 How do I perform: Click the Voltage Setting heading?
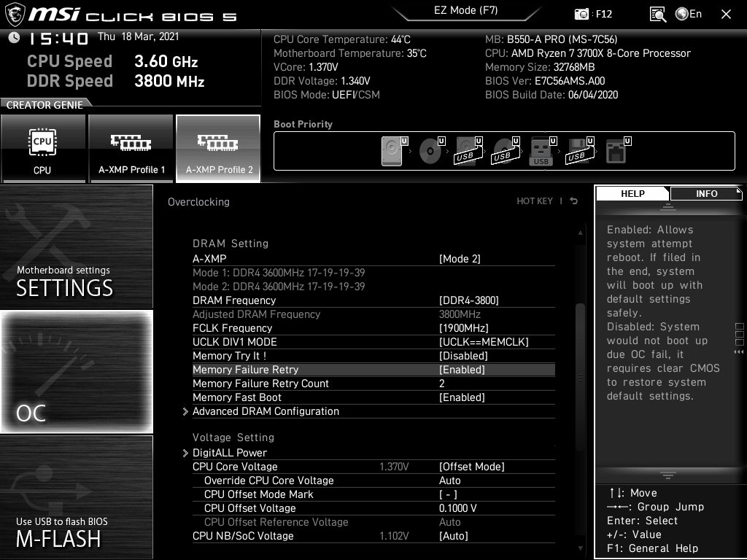(233, 437)
